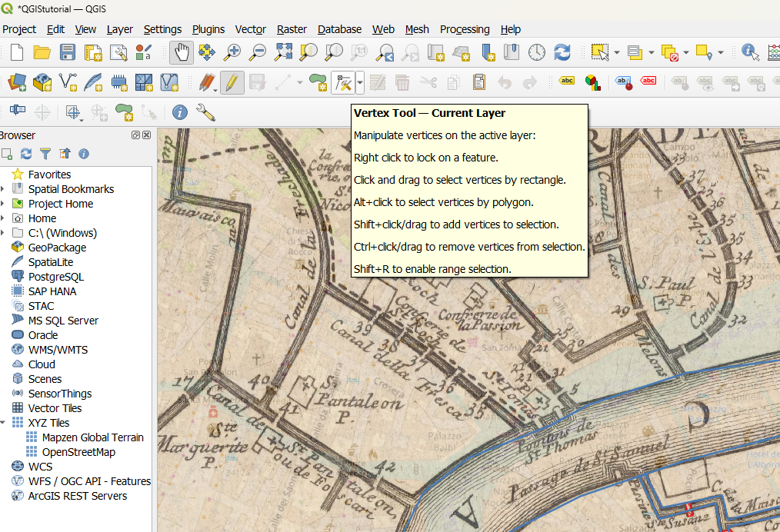
Task: Open the Processing menu
Action: tap(465, 29)
